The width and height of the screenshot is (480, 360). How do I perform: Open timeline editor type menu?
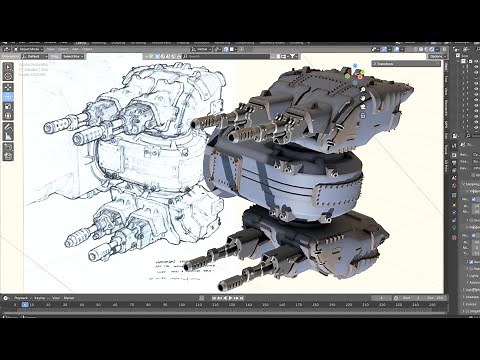pyautogui.click(x=6, y=298)
